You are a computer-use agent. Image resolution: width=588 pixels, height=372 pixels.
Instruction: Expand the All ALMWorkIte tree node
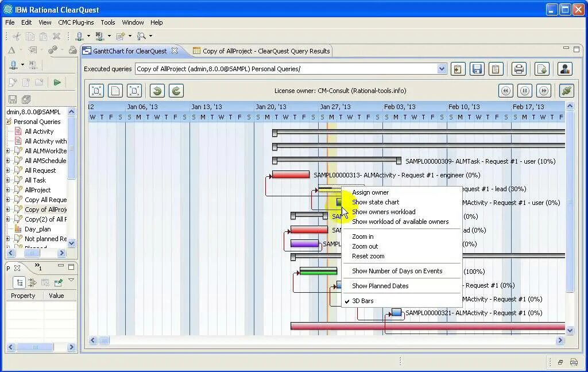coord(8,151)
